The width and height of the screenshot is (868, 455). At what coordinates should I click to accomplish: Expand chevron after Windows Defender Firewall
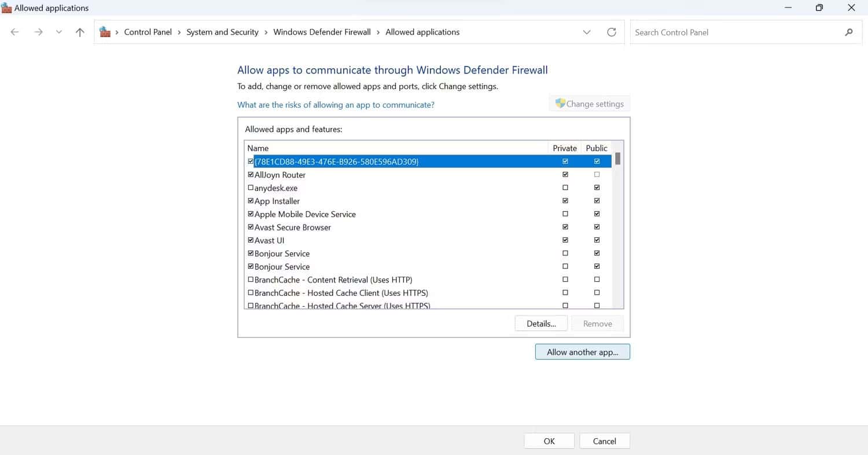click(378, 32)
